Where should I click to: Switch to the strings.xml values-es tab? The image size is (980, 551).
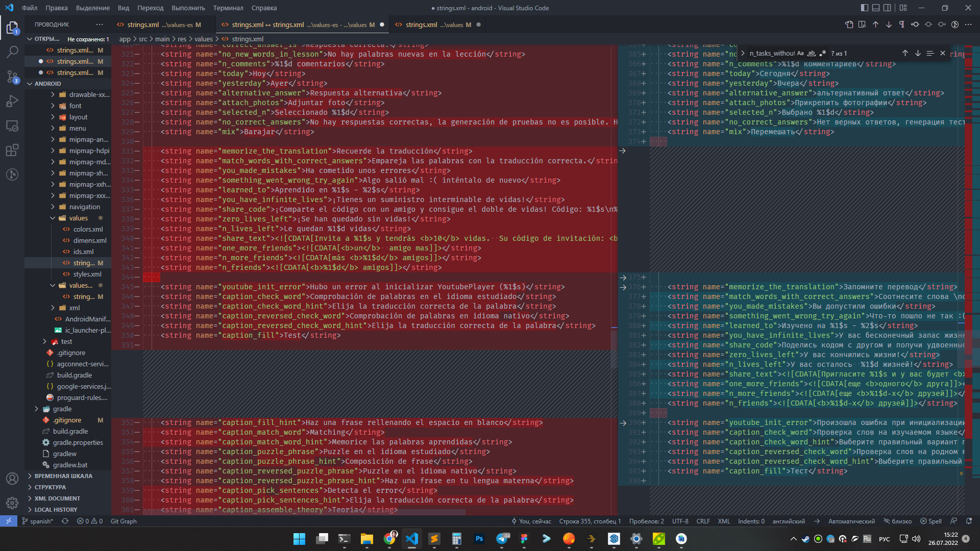tap(159, 24)
